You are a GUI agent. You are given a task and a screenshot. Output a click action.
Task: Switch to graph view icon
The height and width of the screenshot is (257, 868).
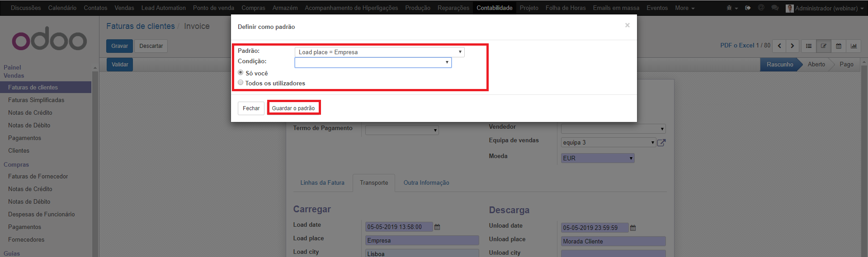point(854,46)
